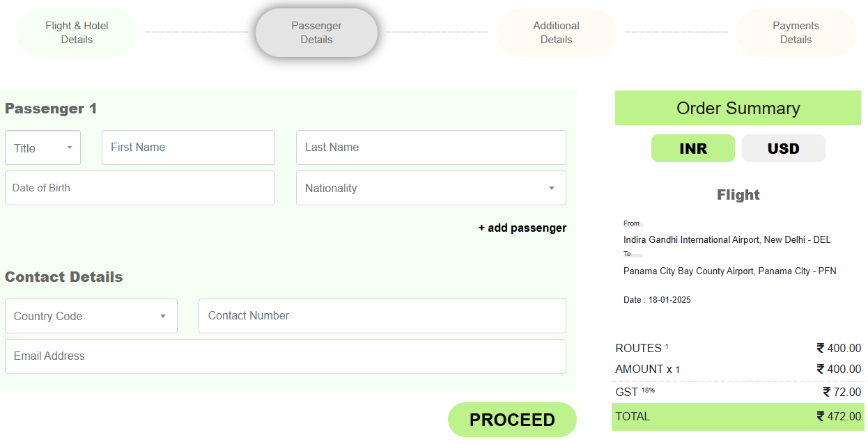868x444 pixels.
Task: Open the Title dropdown
Action: [x=42, y=148]
